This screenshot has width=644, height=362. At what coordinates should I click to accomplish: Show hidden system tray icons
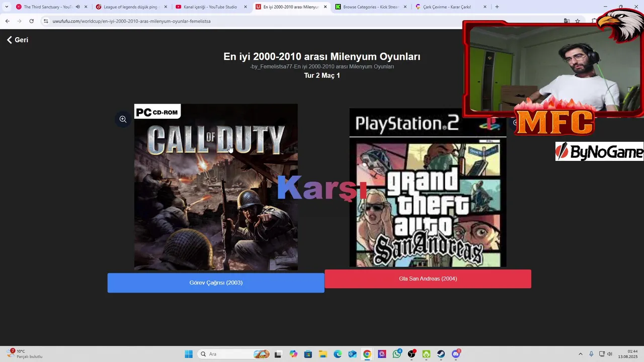(580, 354)
